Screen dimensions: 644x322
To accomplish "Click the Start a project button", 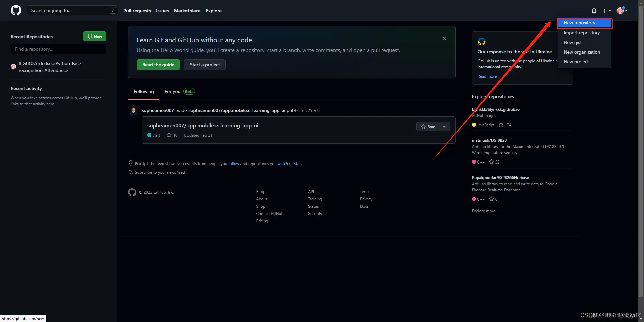I will click(x=205, y=65).
